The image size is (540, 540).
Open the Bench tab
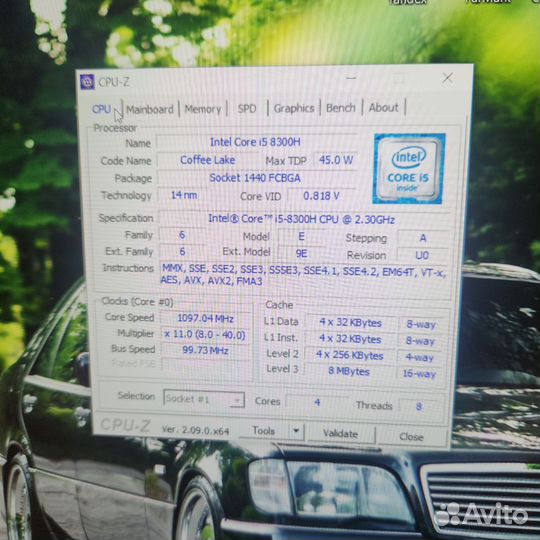click(x=341, y=108)
